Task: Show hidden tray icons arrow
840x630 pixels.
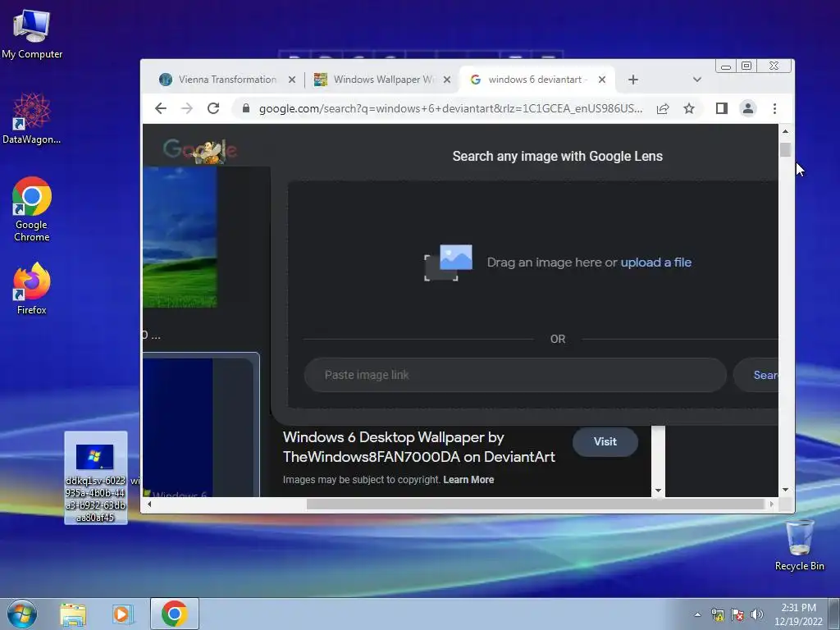Action: 697,614
